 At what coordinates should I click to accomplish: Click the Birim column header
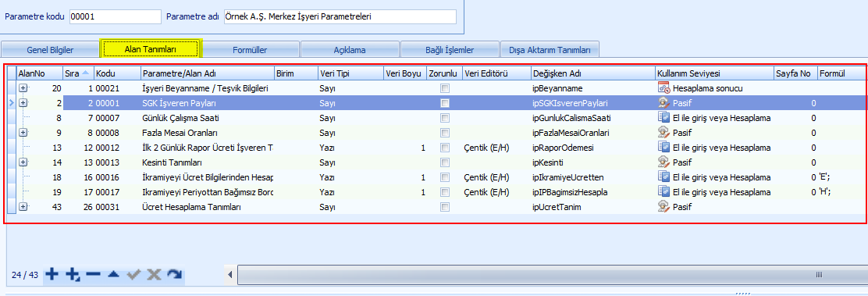coord(296,73)
